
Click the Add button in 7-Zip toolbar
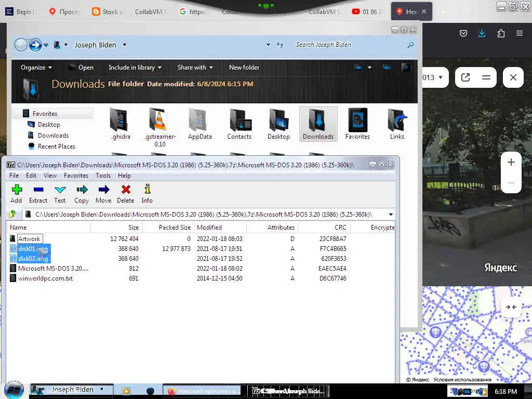pyautogui.click(x=16, y=194)
